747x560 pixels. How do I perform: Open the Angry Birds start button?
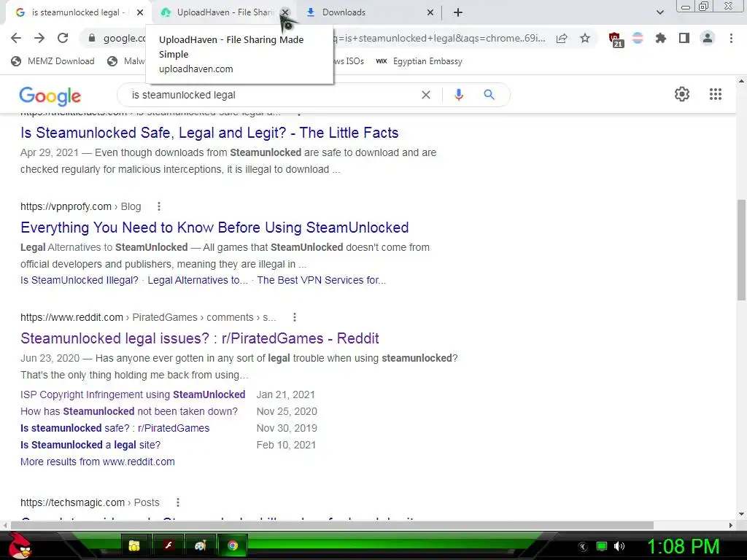tap(19, 545)
